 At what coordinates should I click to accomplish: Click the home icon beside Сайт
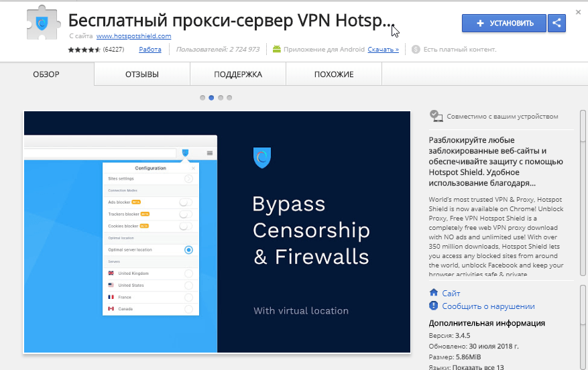(434, 292)
